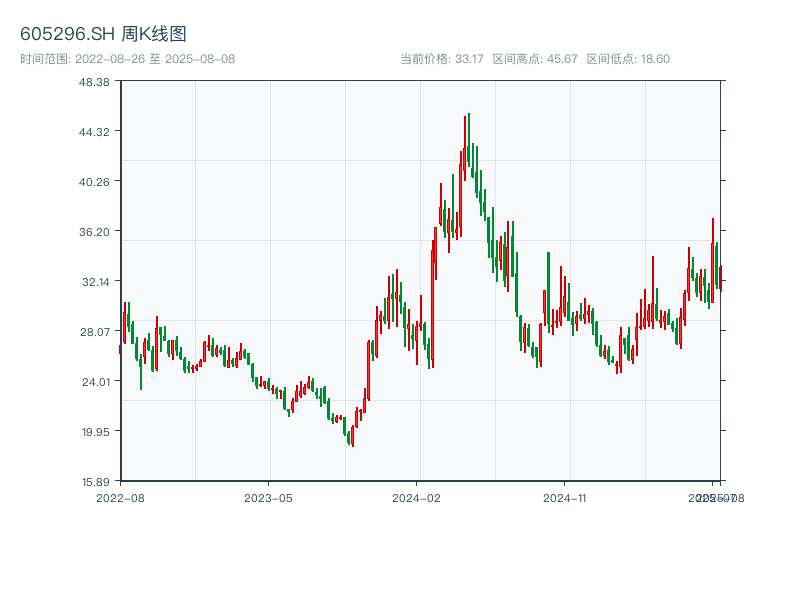Click the 36.20 y-axis value
The image size is (800, 600).
(94, 232)
